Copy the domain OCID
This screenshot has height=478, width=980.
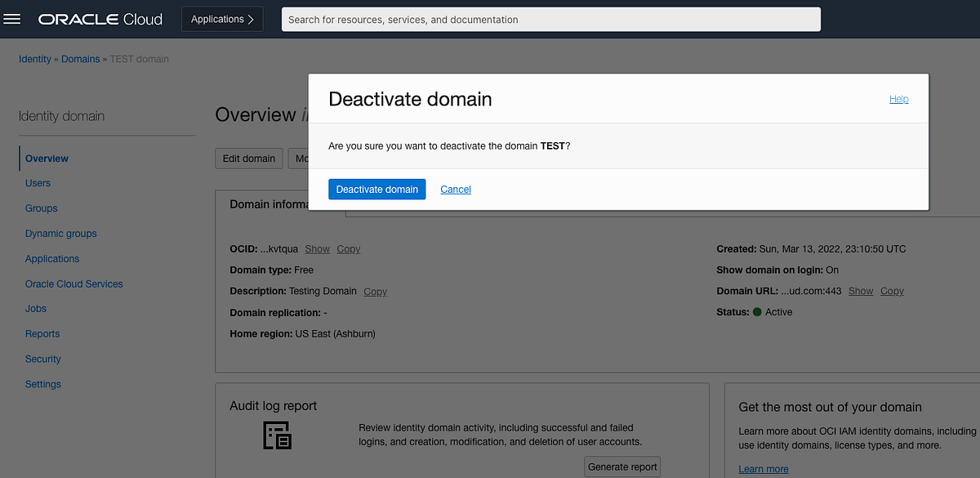(x=348, y=248)
